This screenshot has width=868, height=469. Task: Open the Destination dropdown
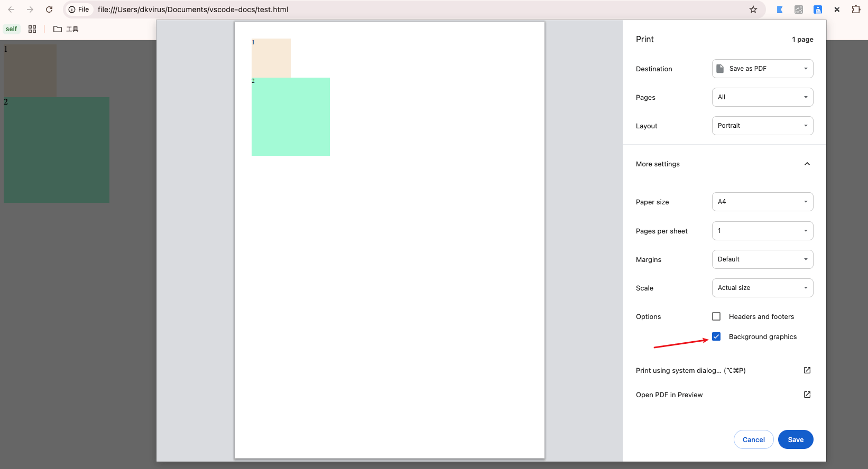[x=762, y=69]
